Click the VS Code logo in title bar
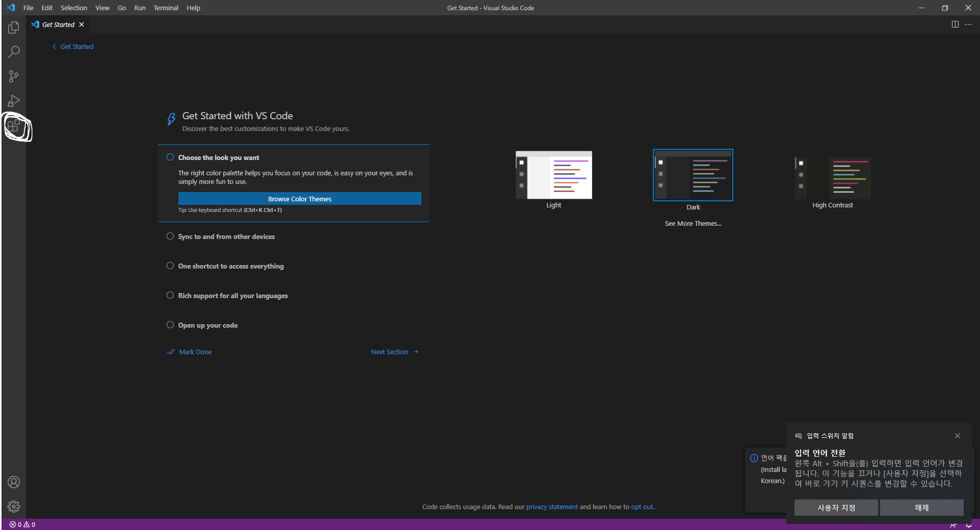Image resolution: width=980 pixels, height=530 pixels. click(x=11, y=8)
